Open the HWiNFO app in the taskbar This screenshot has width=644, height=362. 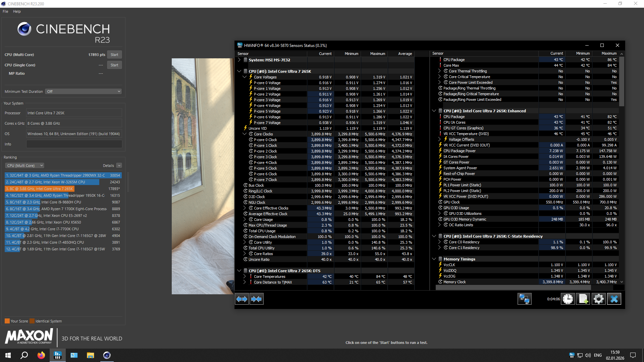58,355
